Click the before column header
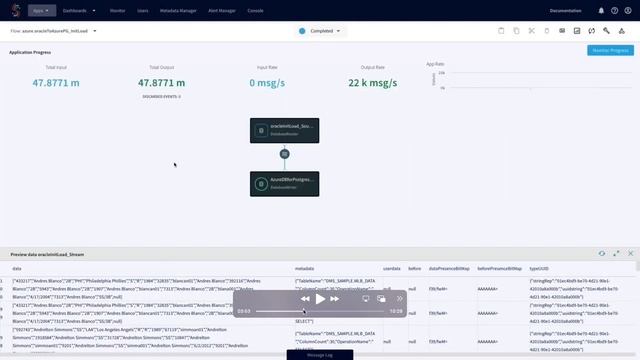The image size is (640, 360). pos(414,269)
